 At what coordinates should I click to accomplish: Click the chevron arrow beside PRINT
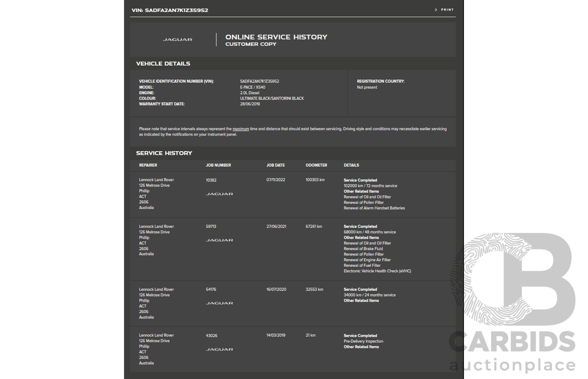tap(436, 10)
